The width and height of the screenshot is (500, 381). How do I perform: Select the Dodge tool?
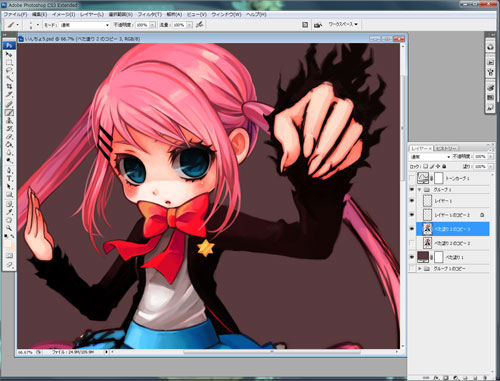click(x=9, y=161)
